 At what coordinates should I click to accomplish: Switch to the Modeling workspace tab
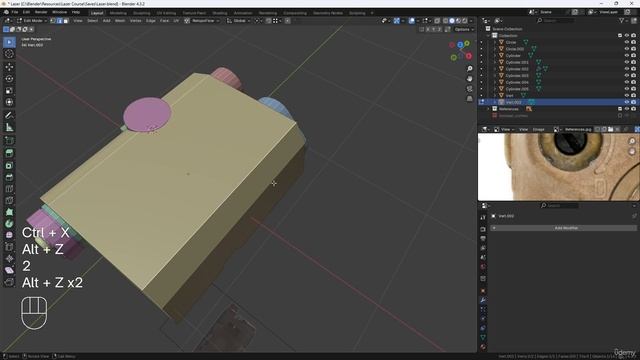pyautogui.click(x=118, y=13)
